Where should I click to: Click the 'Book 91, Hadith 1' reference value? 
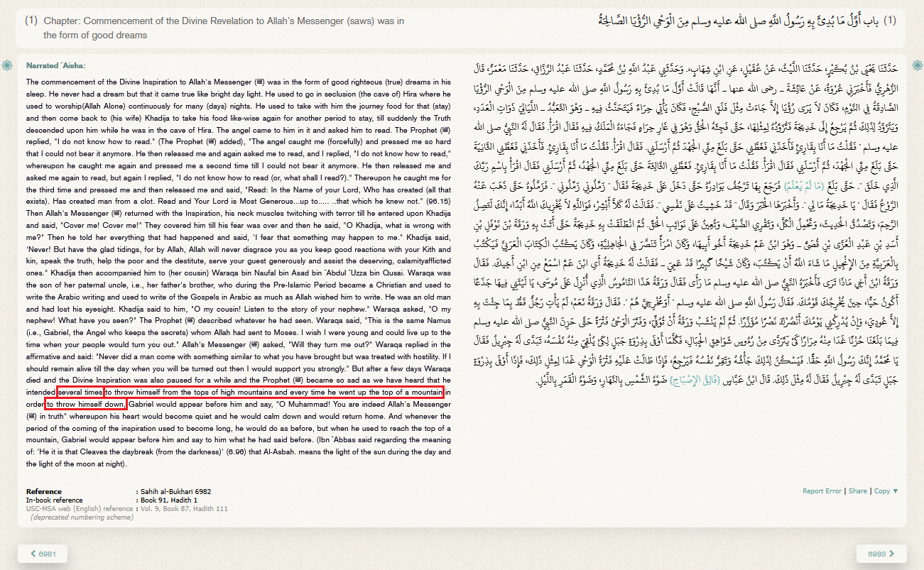pyautogui.click(x=170, y=500)
